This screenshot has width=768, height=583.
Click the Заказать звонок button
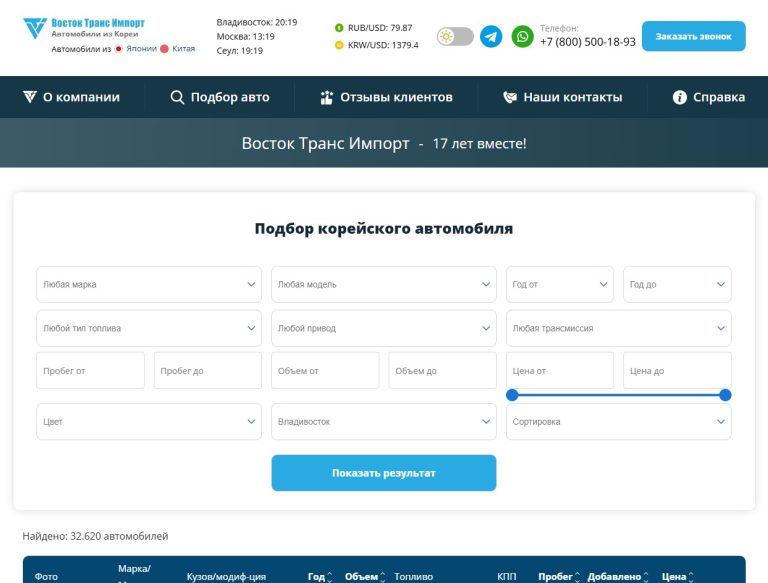point(694,36)
